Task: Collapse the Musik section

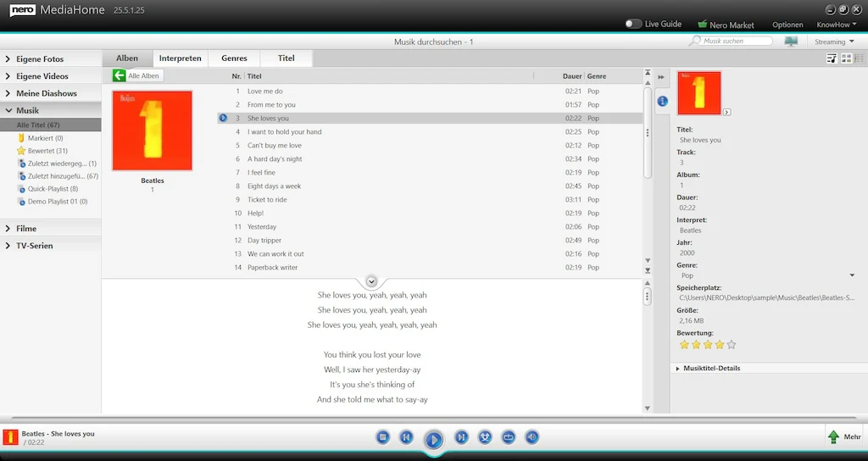Action: click(x=50, y=110)
